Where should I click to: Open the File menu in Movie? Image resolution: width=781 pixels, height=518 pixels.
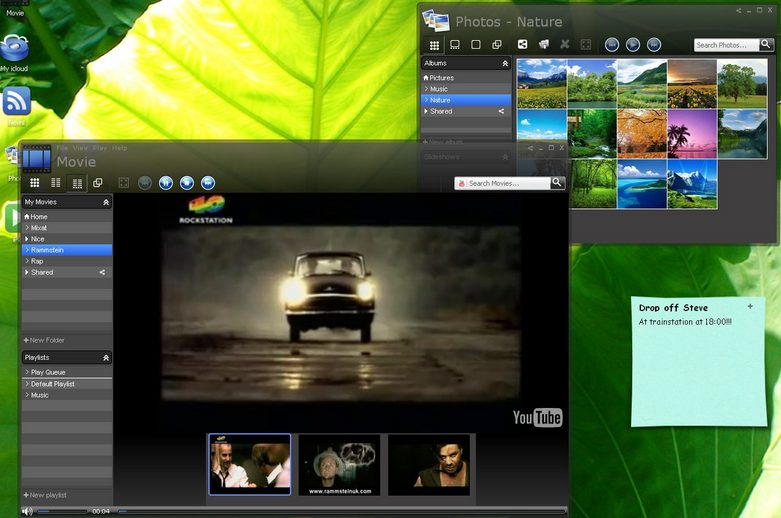[x=62, y=148]
